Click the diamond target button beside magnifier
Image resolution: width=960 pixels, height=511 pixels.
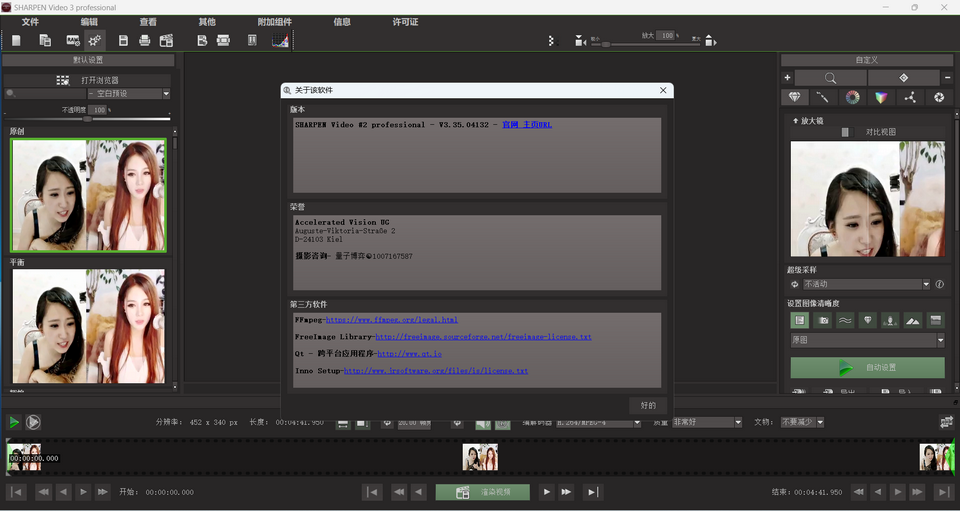pyautogui.click(x=903, y=78)
